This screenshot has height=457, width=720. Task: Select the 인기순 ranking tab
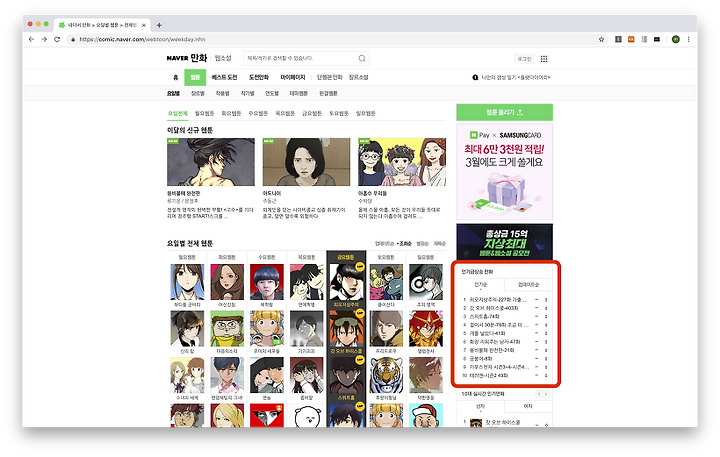(480, 285)
